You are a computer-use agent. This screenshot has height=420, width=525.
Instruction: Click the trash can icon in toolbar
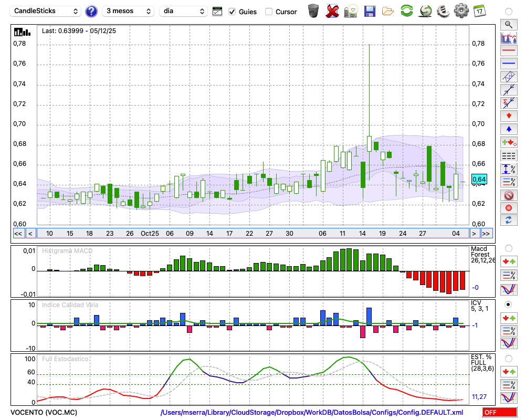tap(313, 10)
